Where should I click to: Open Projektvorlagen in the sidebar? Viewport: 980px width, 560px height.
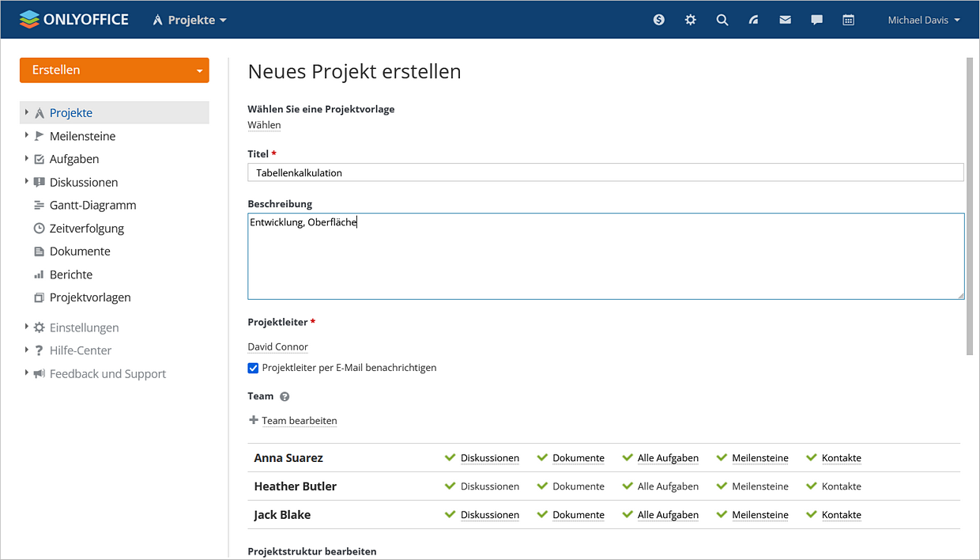(x=90, y=297)
